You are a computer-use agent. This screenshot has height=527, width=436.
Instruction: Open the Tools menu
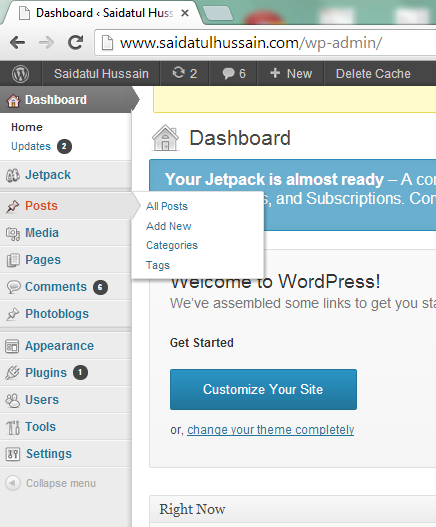tap(40, 427)
